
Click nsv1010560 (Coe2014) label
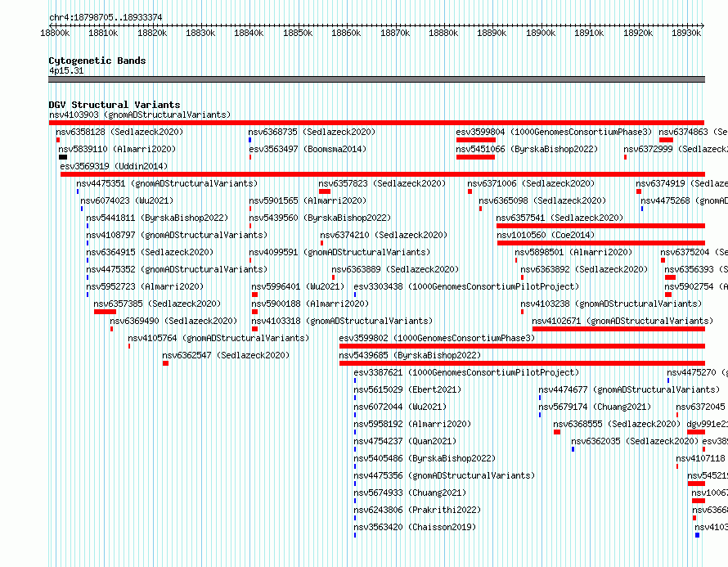coord(546,235)
